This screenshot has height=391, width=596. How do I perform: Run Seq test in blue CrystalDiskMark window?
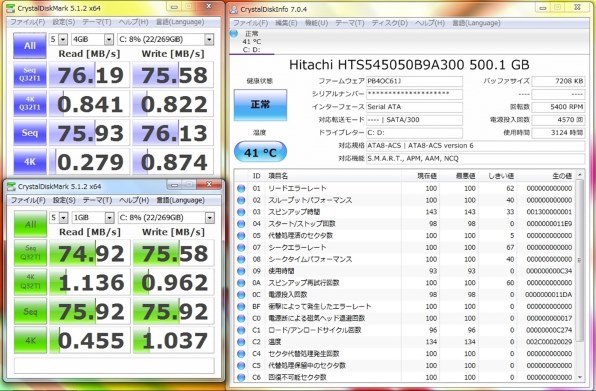pyautogui.click(x=30, y=133)
